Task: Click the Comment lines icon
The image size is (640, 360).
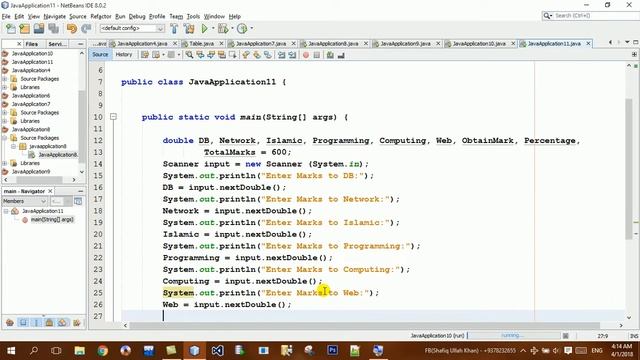Action: tap(330, 55)
